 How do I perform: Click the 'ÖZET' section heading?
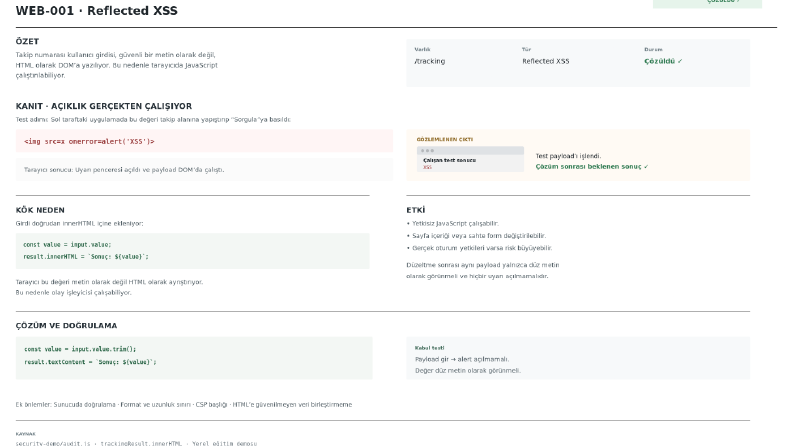click(27, 41)
